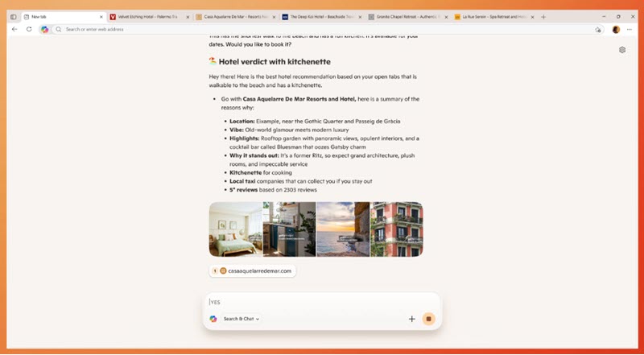Open Copilot icon beside the address bar
Viewport: 644px width, 355px height.
pos(44,29)
